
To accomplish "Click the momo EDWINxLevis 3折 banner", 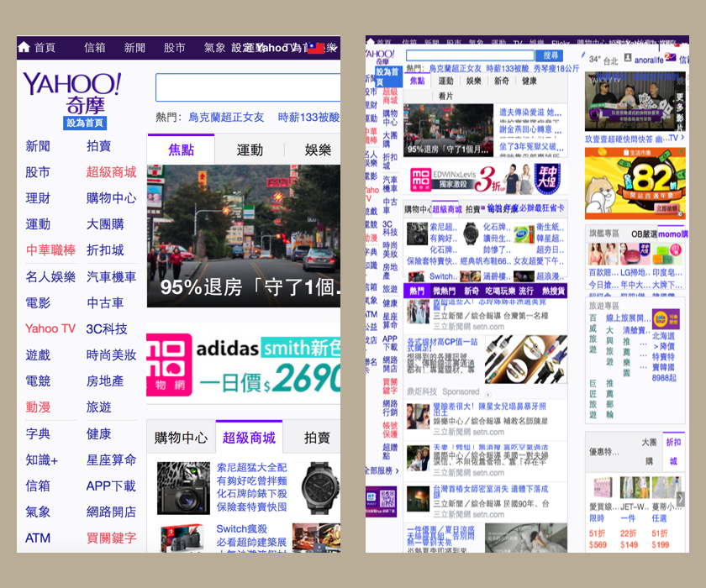I will tap(485, 179).
